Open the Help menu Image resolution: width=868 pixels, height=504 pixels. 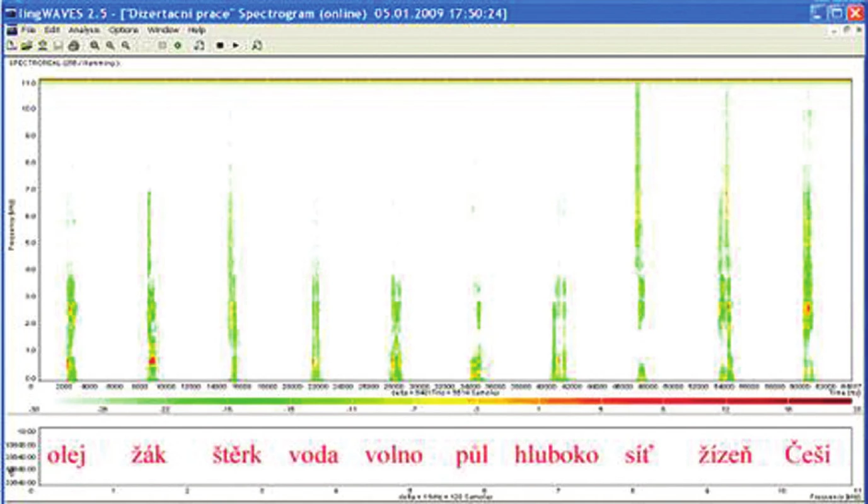point(196,30)
